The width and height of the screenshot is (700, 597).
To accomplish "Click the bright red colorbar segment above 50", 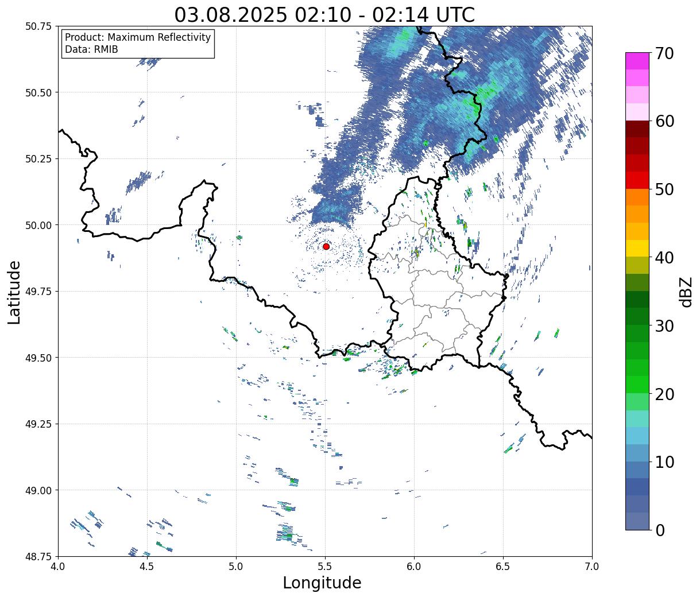I will pyautogui.click(x=637, y=180).
